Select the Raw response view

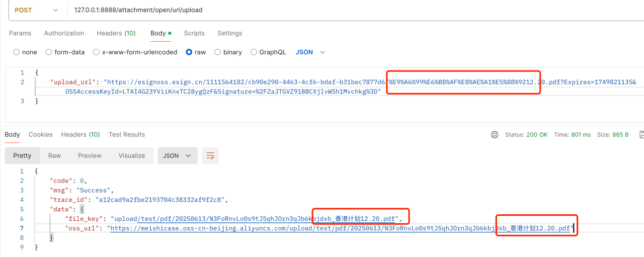click(55, 155)
